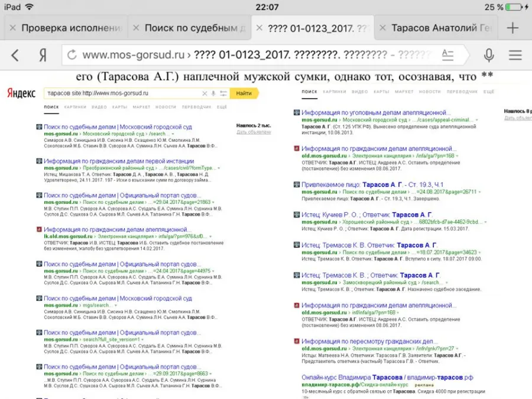Click favicon beside 'Информация по уголовным делам апелляционной'

click(x=297, y=112)
